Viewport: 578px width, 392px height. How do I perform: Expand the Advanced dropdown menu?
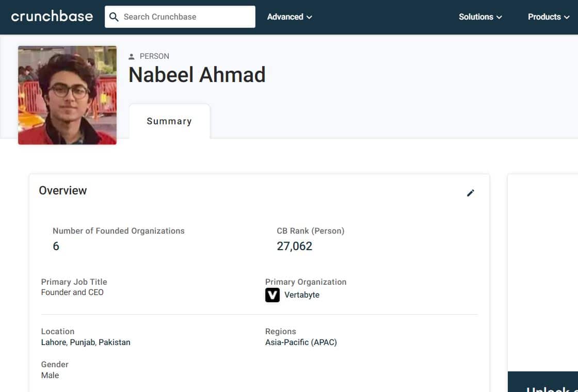tap(290, 17)
